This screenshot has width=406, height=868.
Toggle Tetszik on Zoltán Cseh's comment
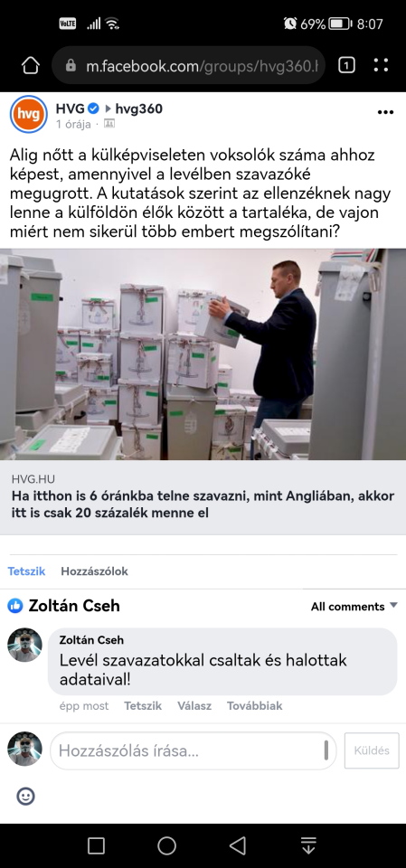pyautogui.click(x=143, y=706)
